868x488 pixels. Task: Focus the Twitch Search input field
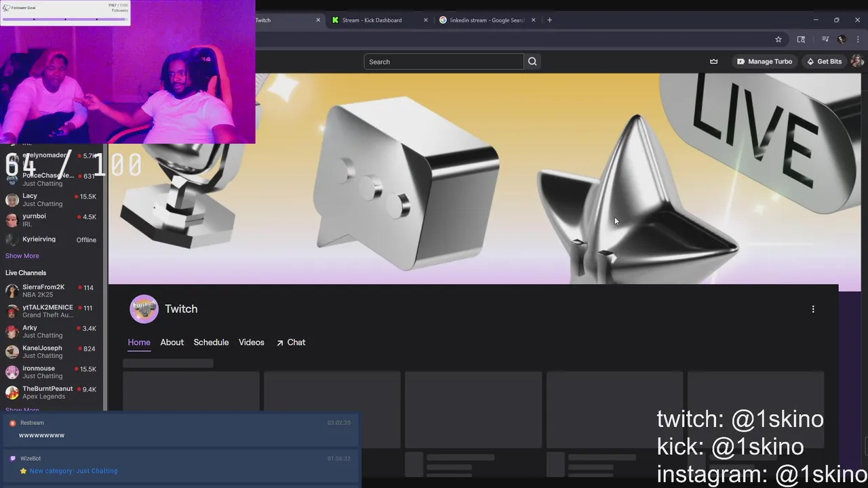(443, 62)
